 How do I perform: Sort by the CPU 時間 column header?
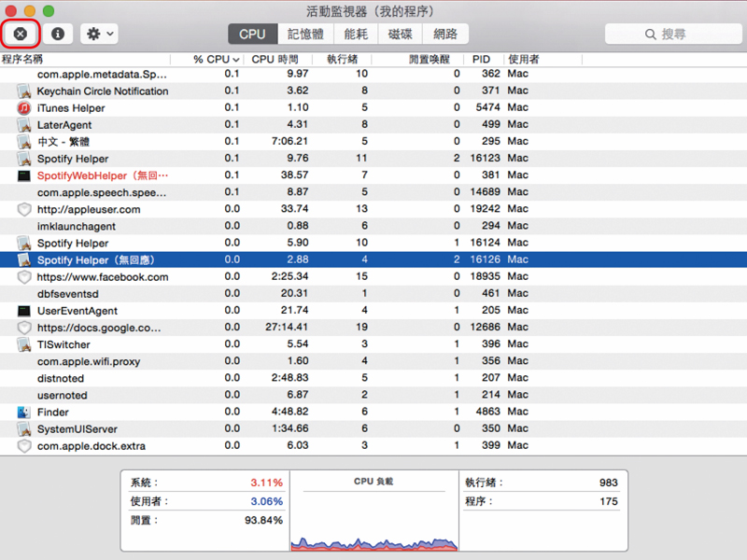(x=275, y=60)
